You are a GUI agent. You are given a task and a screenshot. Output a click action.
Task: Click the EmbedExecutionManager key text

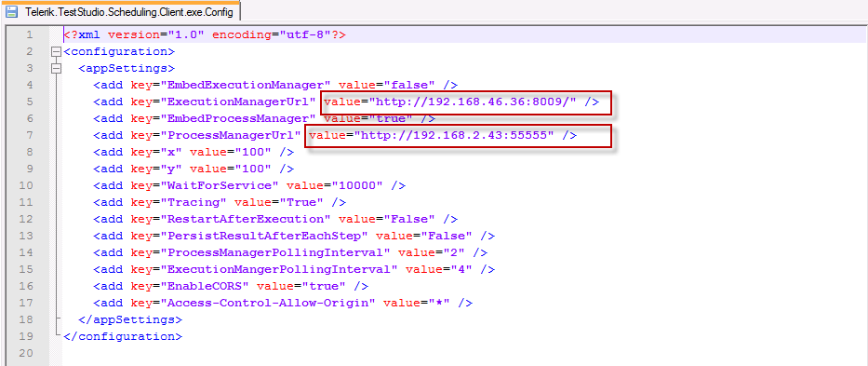tap(245, 86)
